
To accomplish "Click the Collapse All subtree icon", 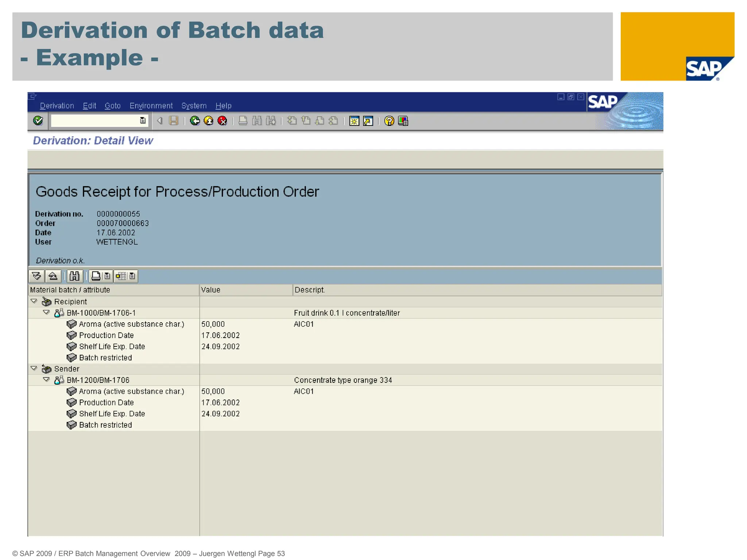I will tap(53, 276).
